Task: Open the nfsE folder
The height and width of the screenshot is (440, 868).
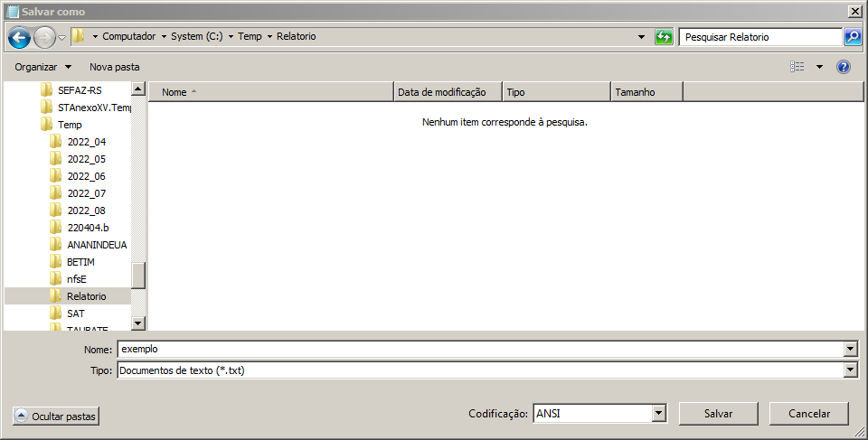Action: [77, 279]
